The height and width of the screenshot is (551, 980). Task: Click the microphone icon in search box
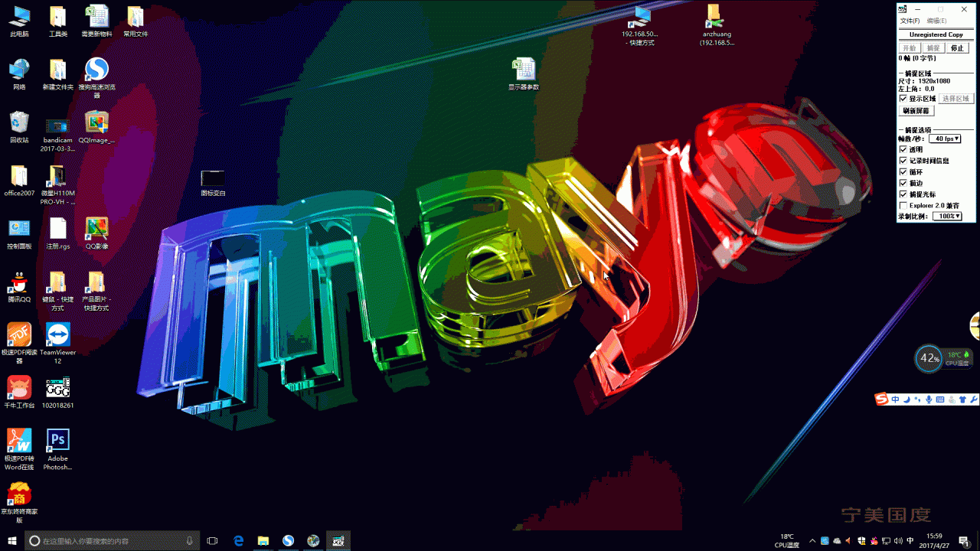(190, 541)
